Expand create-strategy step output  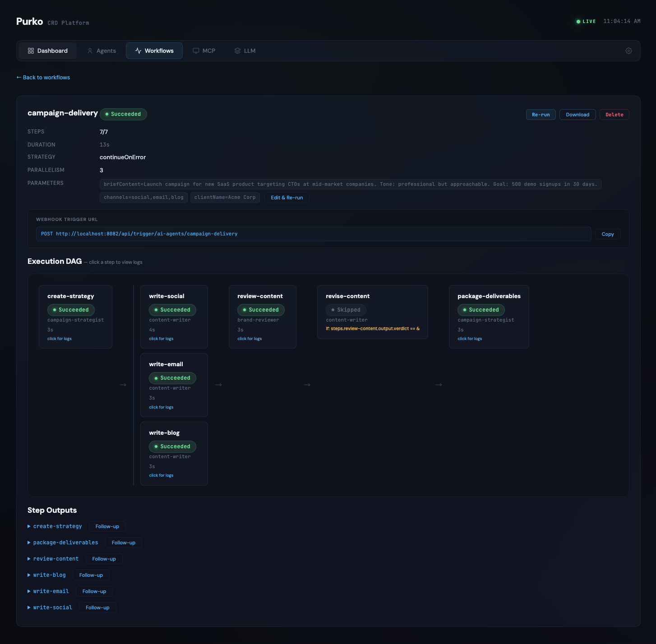click(55, 526)
